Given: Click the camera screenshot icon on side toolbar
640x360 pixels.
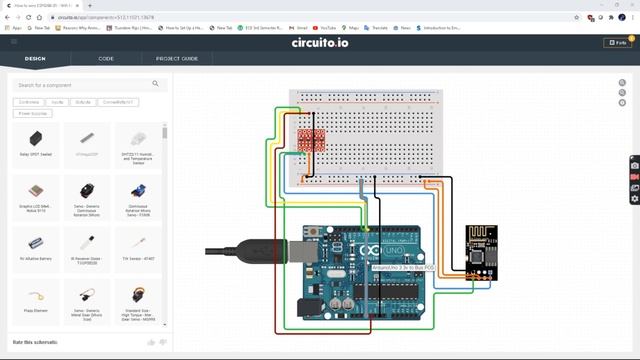Looking at the screenshot, I should [x=635, y=166].
